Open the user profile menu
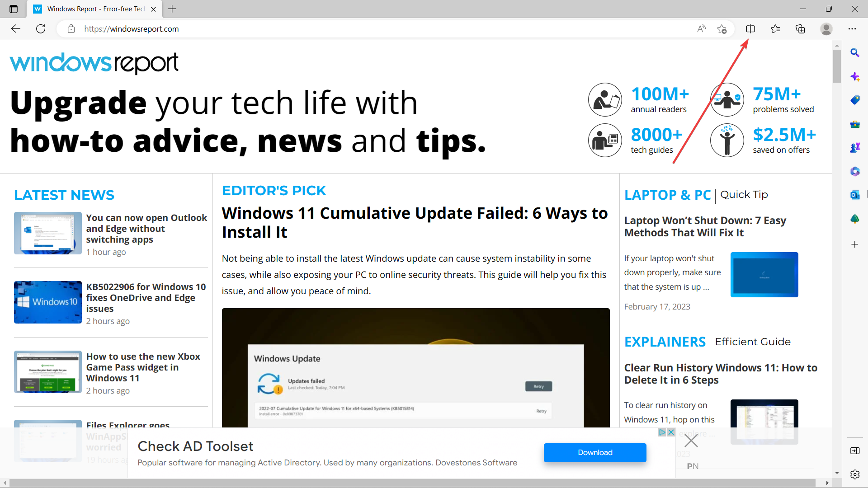Viewport: 868px width, 488px height. (x=826, y=29)
